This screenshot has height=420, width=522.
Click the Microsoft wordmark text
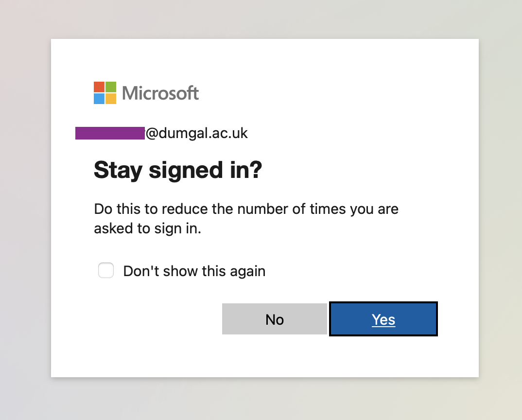coord(160,93)
